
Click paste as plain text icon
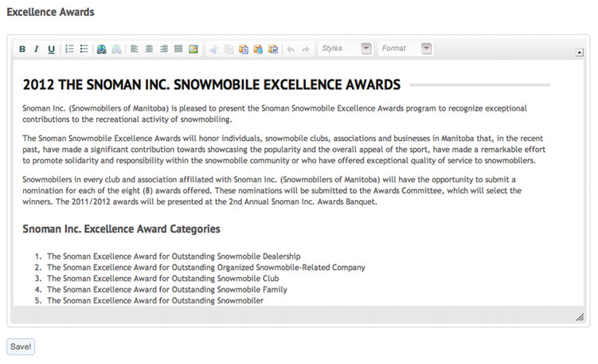(x=258, y=49)
